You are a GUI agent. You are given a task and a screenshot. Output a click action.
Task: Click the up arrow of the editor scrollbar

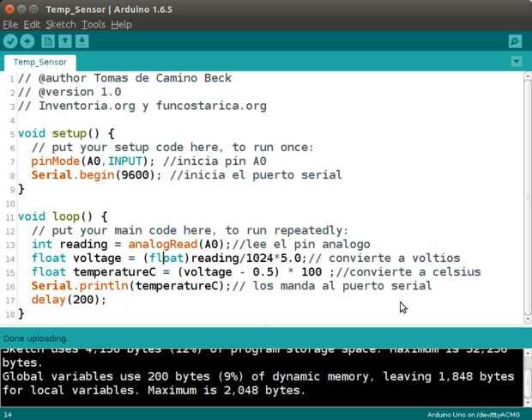click(x=528, y=76)
